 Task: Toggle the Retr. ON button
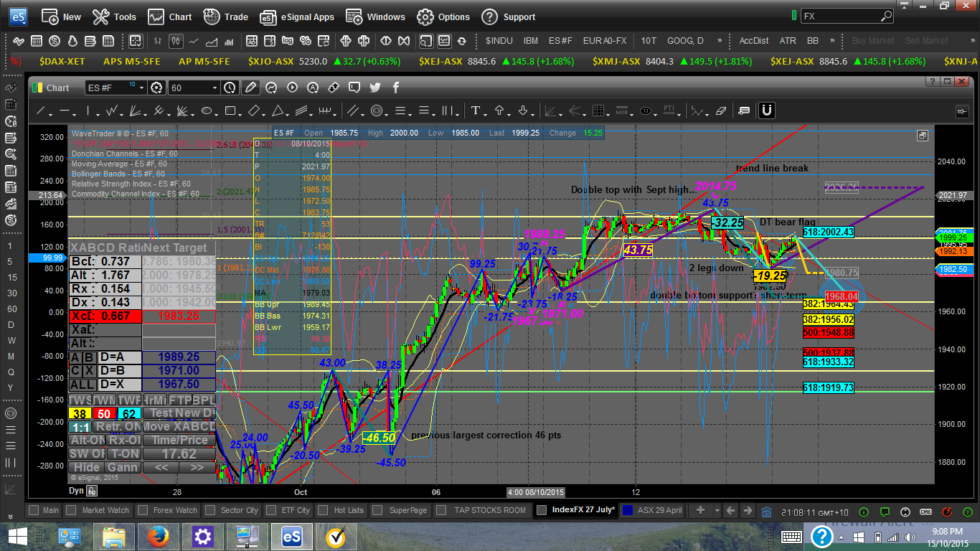pyautogui.click(x=118, y=426)
